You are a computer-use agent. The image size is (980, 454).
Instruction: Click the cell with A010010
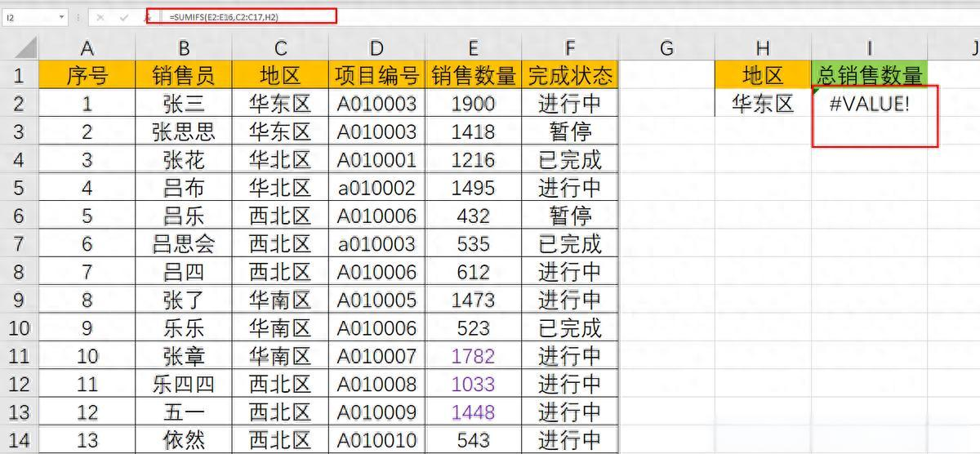[376, 440]
